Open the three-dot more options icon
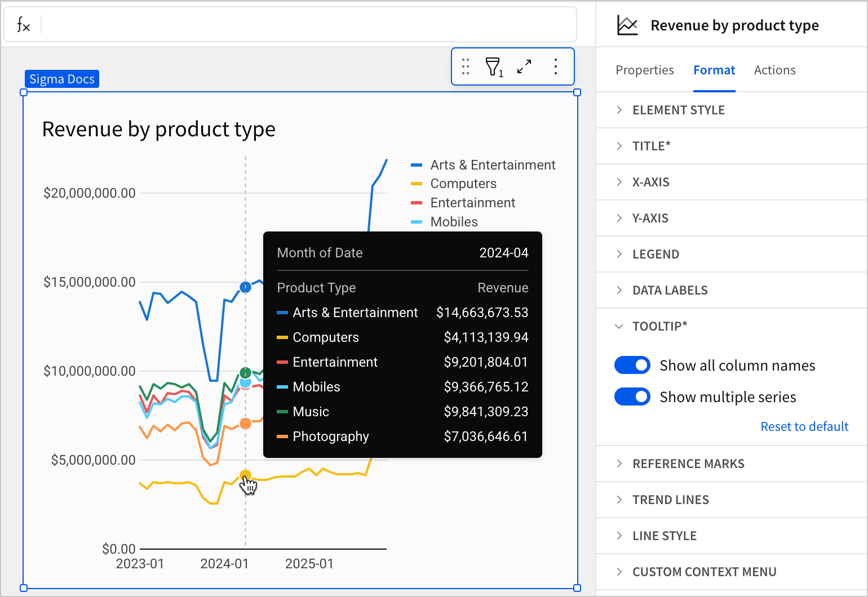Viewport: 868px width, 597px height. (556, 66)
